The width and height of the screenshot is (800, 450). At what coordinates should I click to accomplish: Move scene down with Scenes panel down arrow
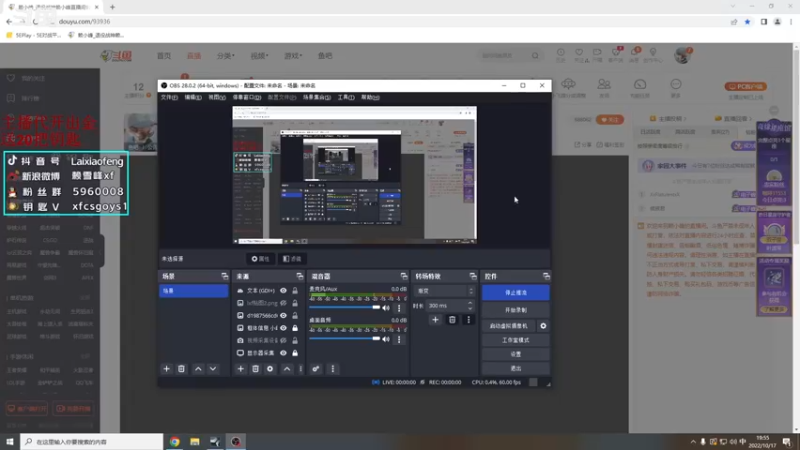(x=213, y=369)
